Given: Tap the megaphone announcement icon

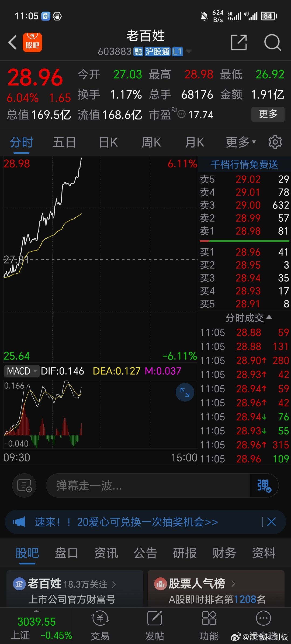Looking at the screenshot, I should tap(19, 522).
